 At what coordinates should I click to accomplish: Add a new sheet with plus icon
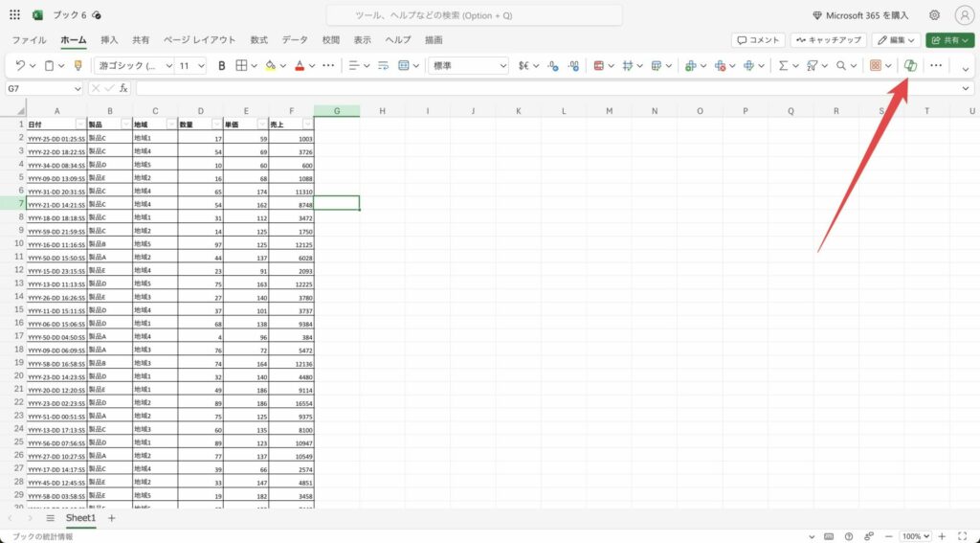[x=112, y=518]
